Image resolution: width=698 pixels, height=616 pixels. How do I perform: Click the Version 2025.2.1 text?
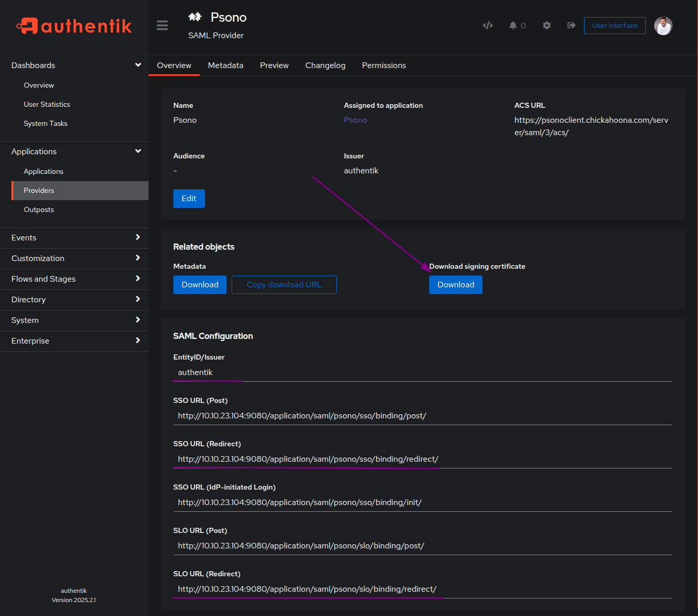point(74,600)
